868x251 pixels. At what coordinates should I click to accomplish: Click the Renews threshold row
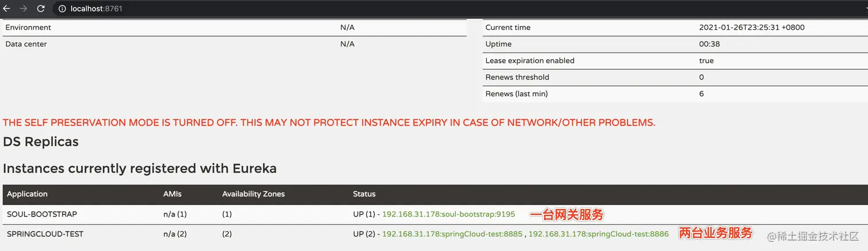click(x=517, y=77)
